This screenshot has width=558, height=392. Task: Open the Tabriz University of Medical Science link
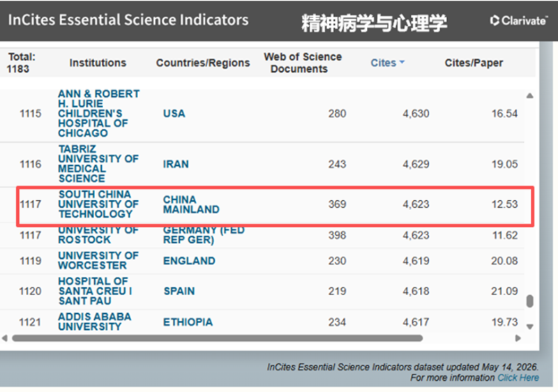[98, 164]
